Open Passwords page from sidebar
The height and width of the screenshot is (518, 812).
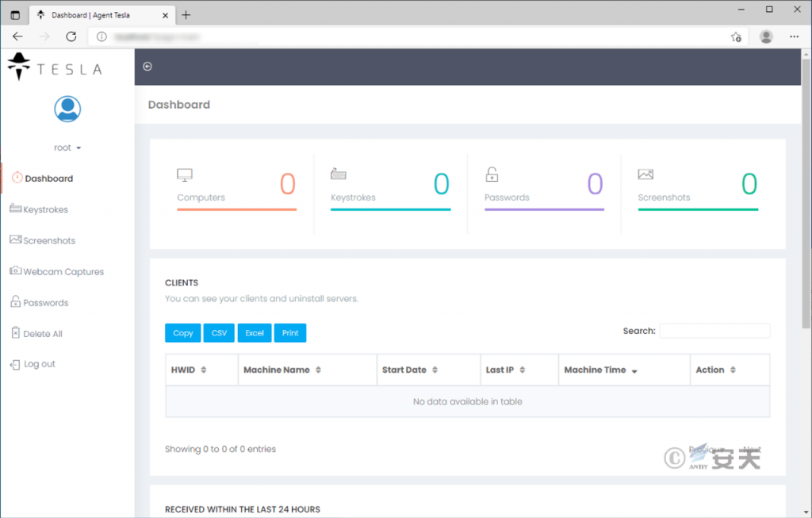45,302
